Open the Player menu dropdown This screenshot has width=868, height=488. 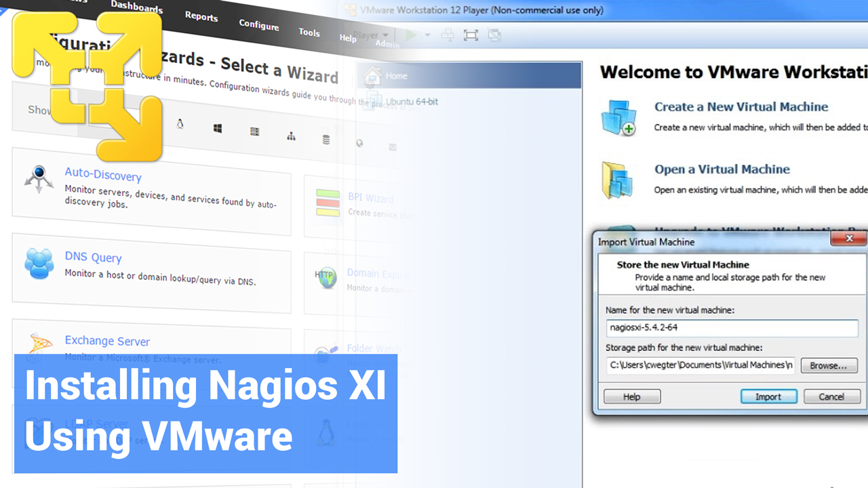click(x=372, y=35)
